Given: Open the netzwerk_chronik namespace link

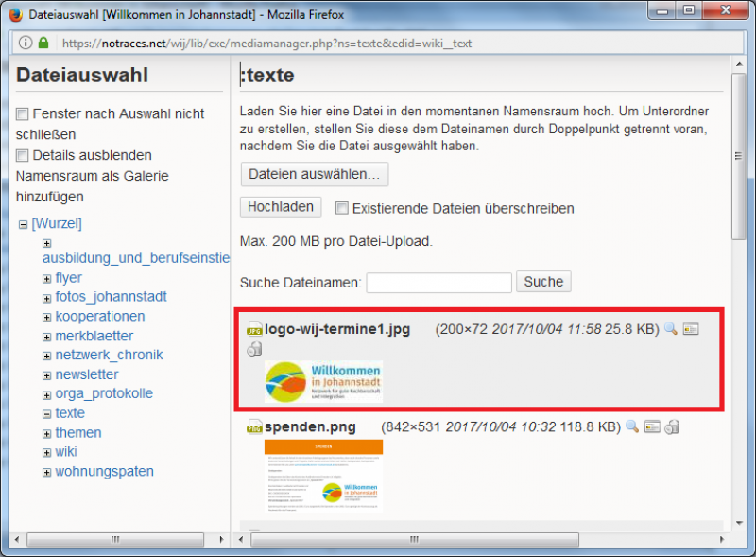Looking at the screenshot, I should (109, 355).
